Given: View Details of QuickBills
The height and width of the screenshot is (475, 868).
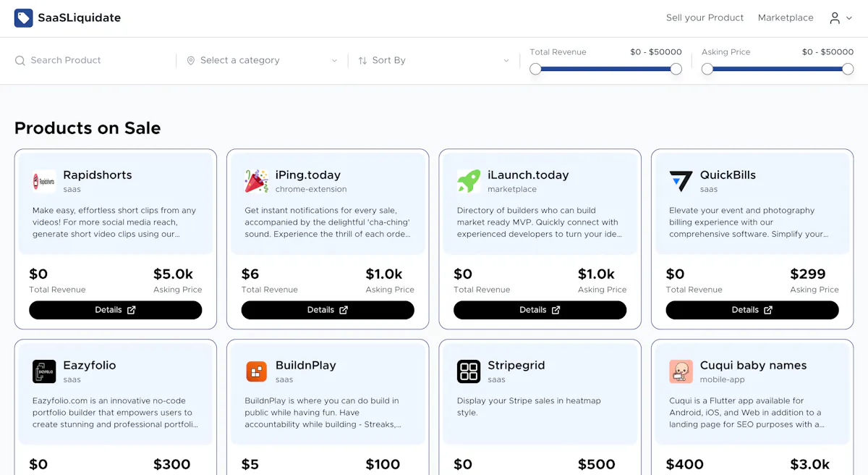Looking at the screenshot, I should (752, 310).
